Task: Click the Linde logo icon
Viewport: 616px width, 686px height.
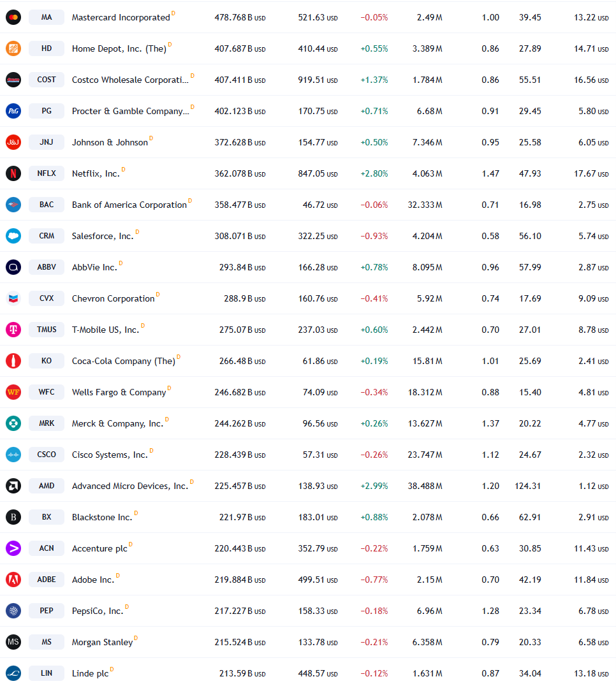Action: [x=13, y=673]
